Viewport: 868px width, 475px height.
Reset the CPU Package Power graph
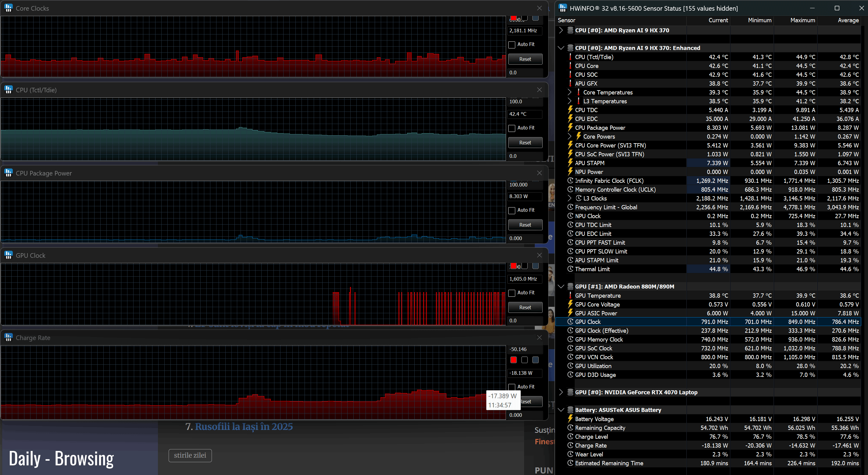[x=525, y=225]
